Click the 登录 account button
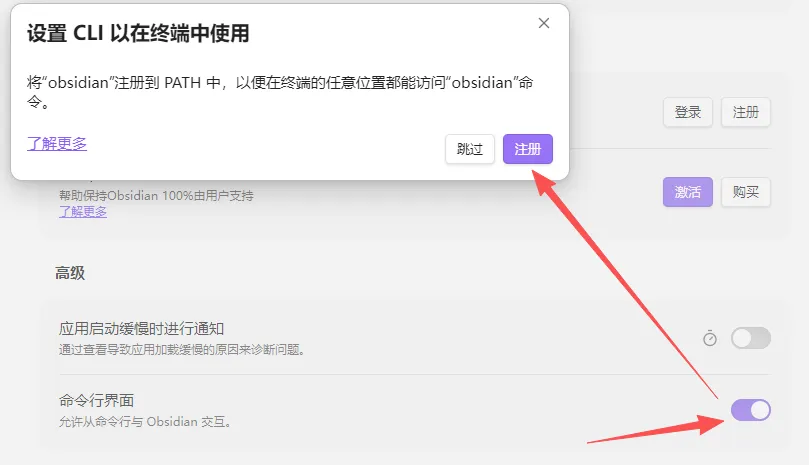809x465 pixels. tap(688, 112)
